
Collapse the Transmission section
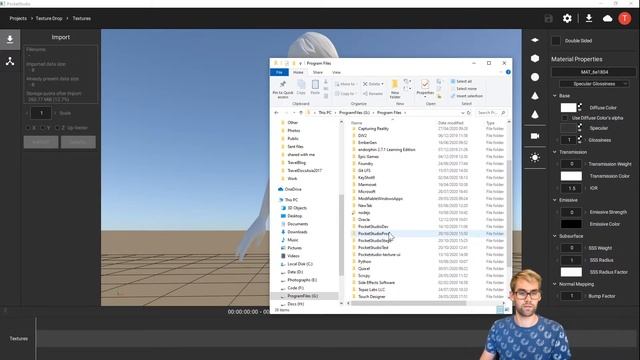tap(555, 152)
